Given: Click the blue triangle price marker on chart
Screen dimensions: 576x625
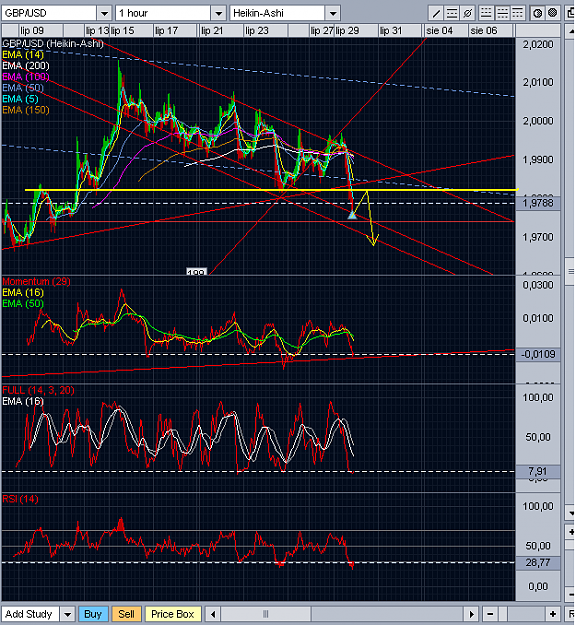Looking at the screenshot, I should (352, 215).
